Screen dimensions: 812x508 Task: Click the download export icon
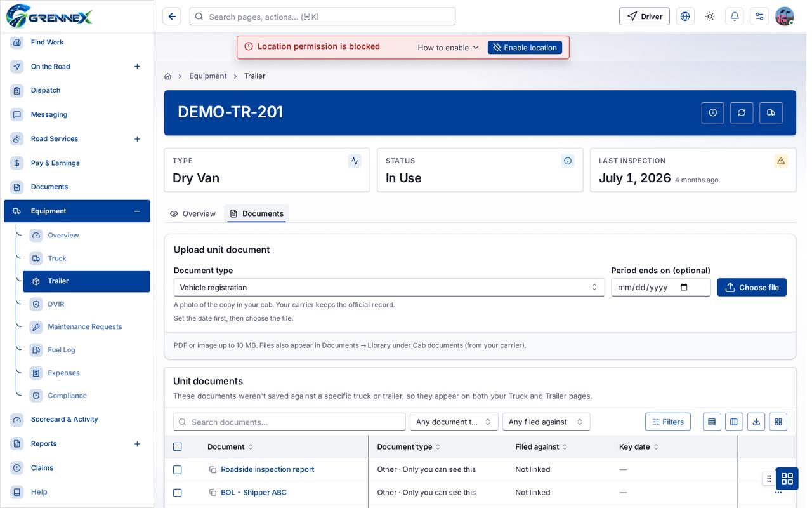[756, 422]
